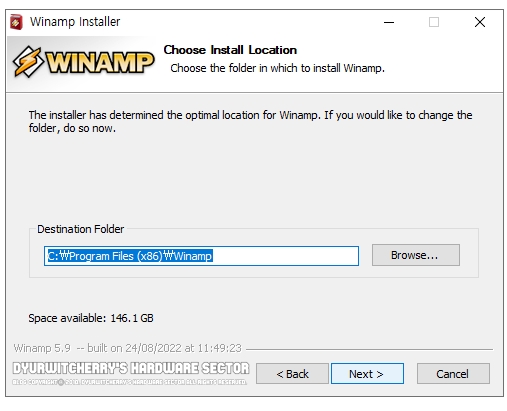Click the "installer has determined the optimal location" paragraph

[x=250, y=121]
